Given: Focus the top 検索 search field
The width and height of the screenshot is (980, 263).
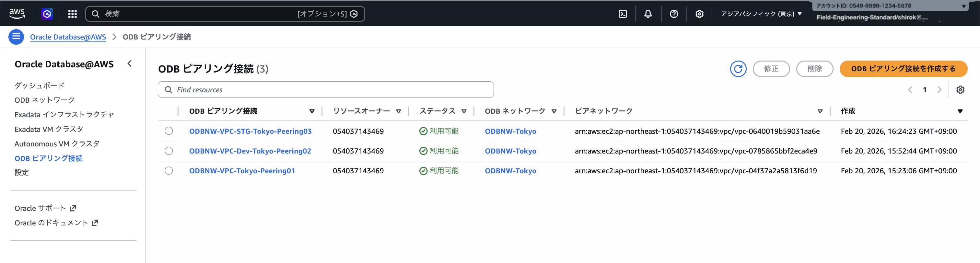Looking at the screenshot, I should (225, 14).
